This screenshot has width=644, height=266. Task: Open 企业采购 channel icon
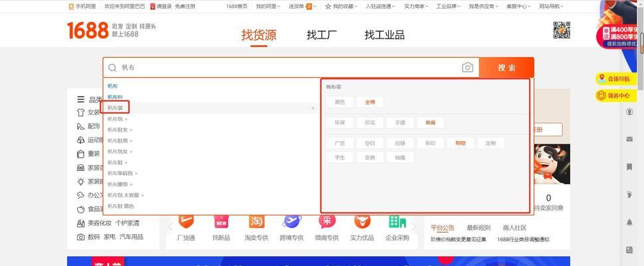coord(397,221)
